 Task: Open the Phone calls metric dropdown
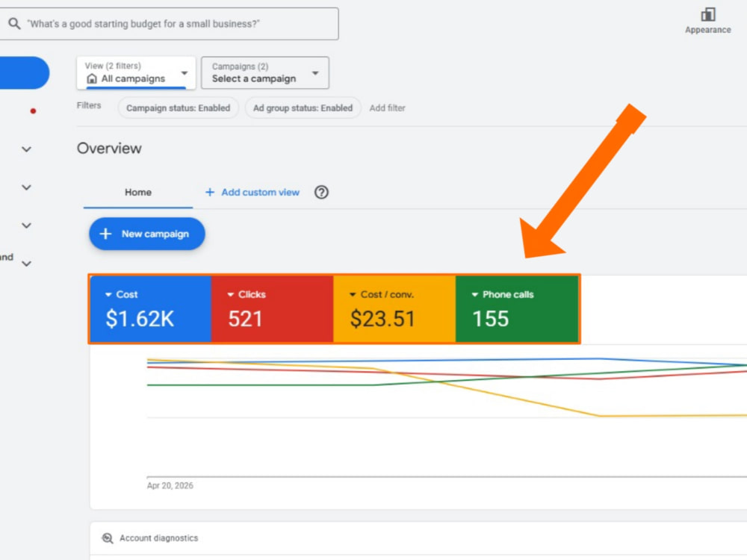coord(474,295)
